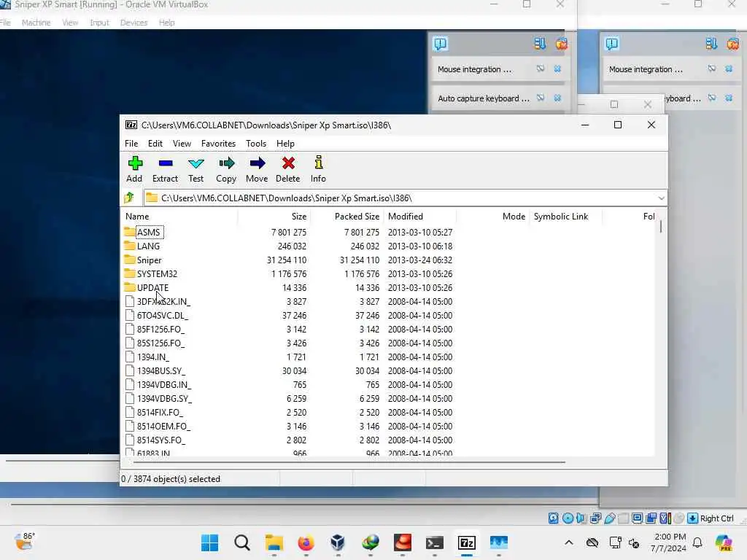Open VirtualBox Machine menu

[x=36, y=23]
